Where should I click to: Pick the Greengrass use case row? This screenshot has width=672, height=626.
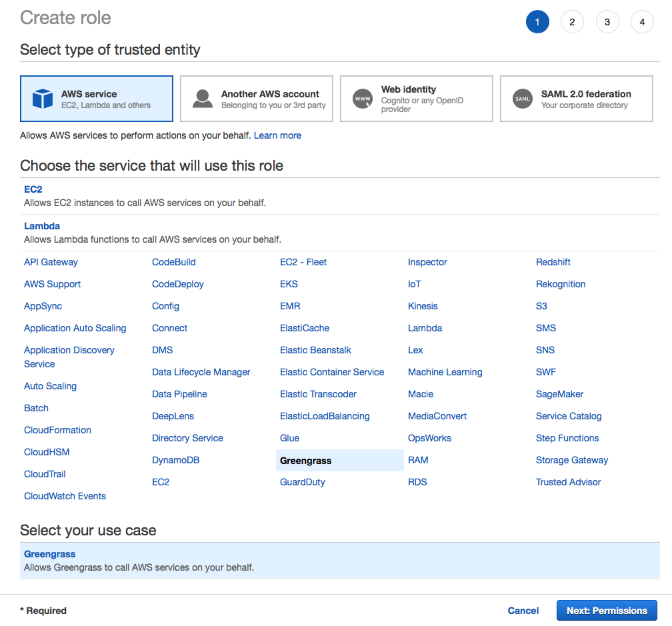pyautogui.click(x=339, y=561)
